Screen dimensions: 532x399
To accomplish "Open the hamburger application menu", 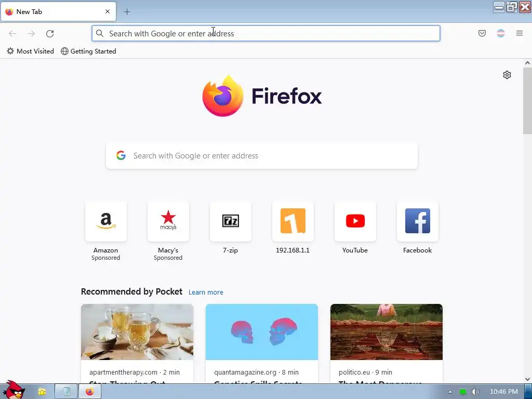I will (x=520, y=33).
